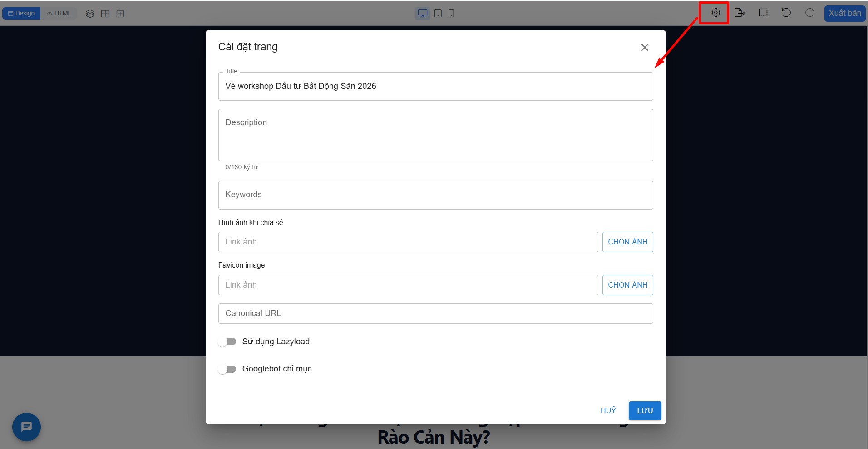Enable the Googlebot chỉ mục toggle

pos(227,369)
